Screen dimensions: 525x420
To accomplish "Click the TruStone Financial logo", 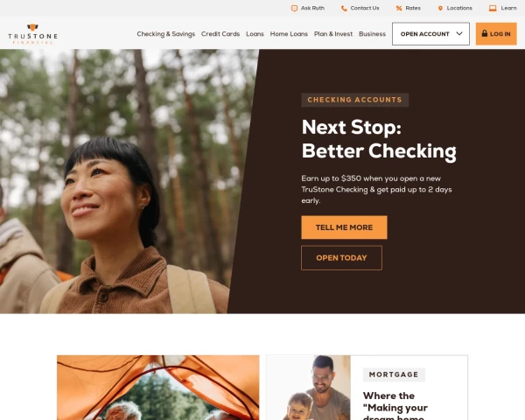I will tap(33, 34).
